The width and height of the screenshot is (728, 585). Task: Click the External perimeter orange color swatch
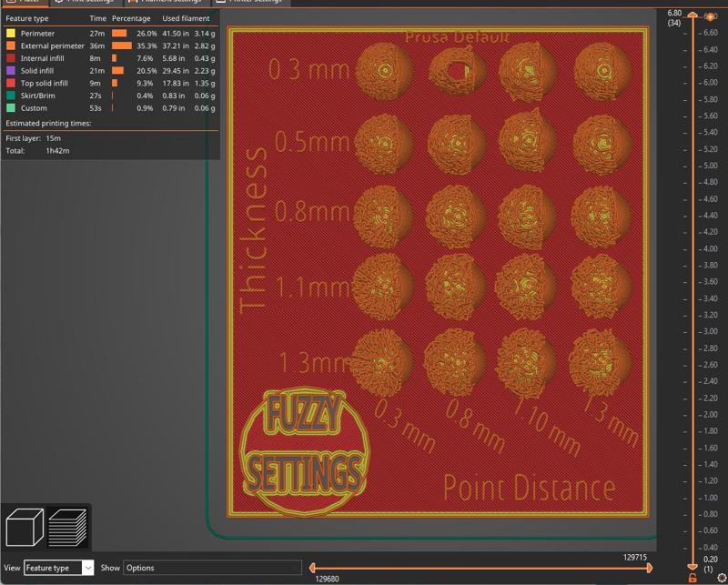11,46
